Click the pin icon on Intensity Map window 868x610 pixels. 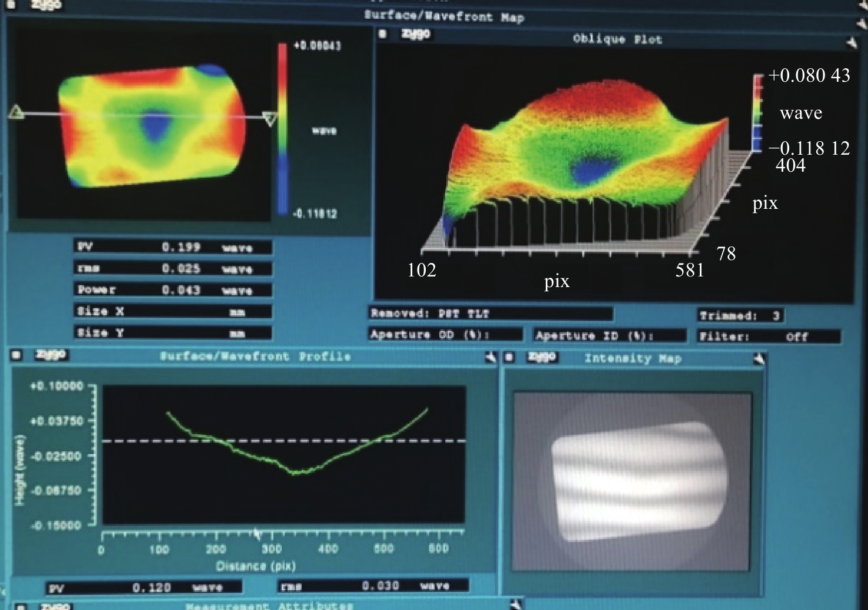point(759,359)
